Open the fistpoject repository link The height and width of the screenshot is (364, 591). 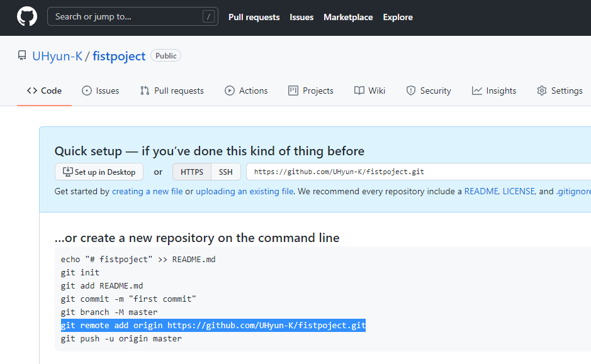click(x=119, y=56)
